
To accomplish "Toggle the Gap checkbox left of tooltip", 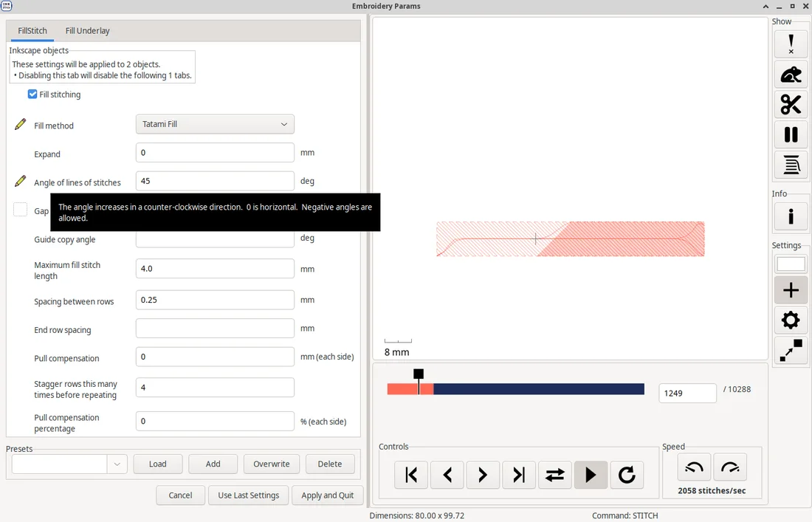I will [20, 210].
